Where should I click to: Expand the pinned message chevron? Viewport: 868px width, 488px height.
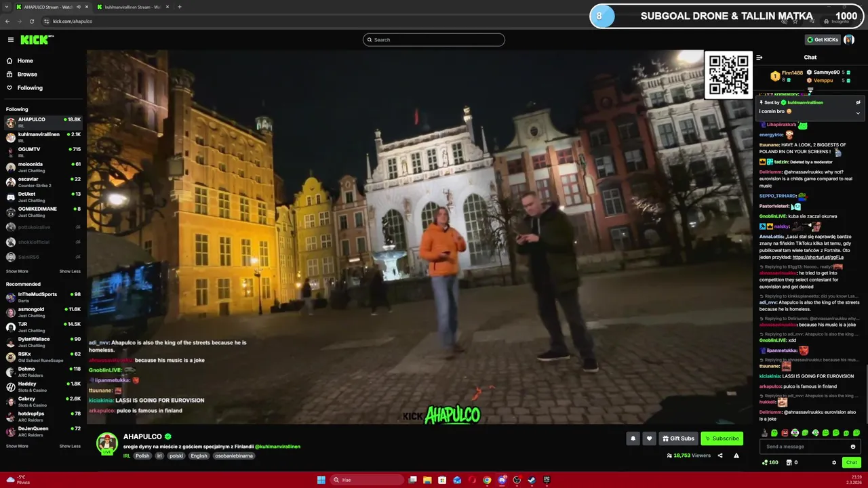[858, 113]
